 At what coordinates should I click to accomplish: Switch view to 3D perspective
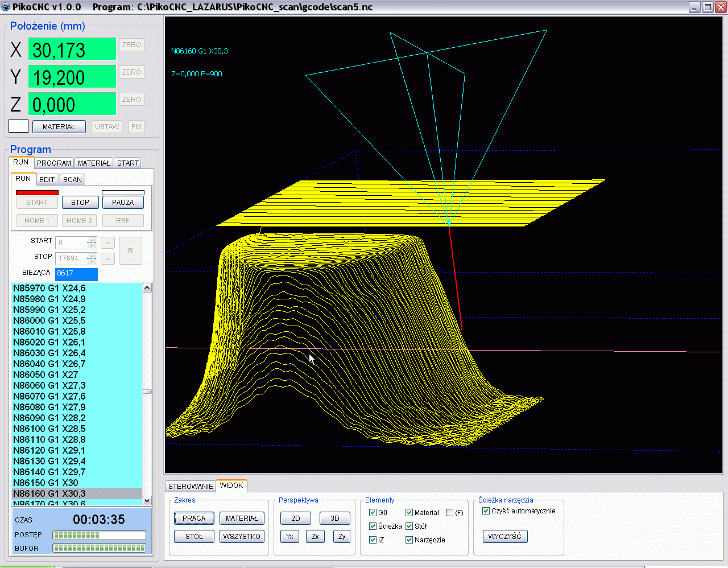pos(335,518)
